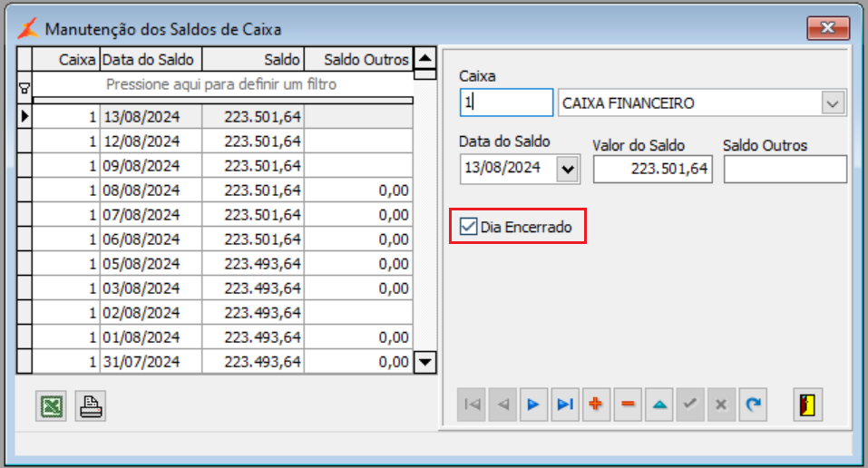Click Saldo column header
This screenshot has height=468, width=868.
point(253,59)
